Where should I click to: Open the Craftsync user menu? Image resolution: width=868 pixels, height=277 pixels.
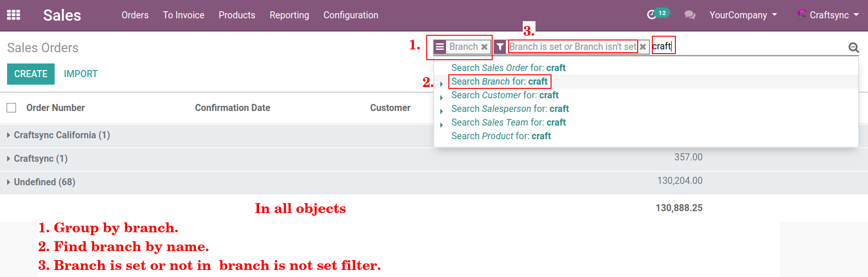point(828,15)
